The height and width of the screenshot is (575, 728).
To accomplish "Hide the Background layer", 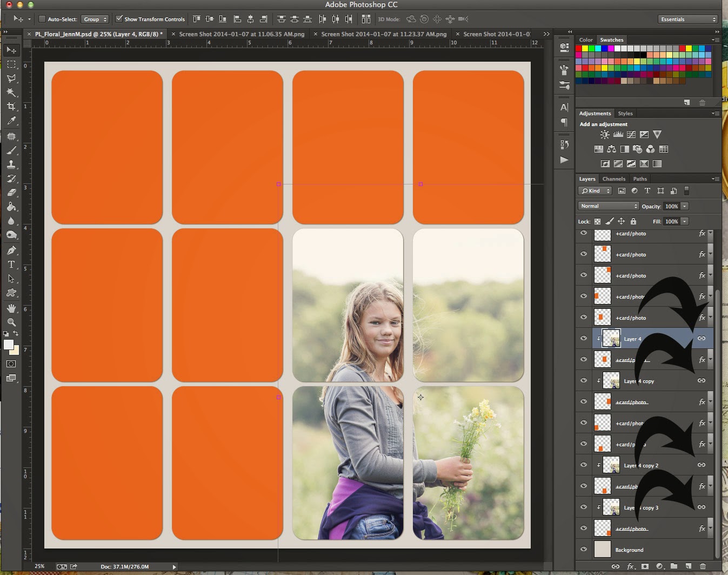I will tap(584, 550).
